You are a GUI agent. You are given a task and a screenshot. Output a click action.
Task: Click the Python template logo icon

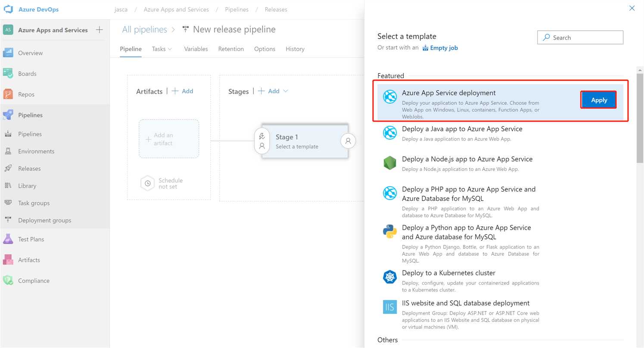[x=390, y=232]
